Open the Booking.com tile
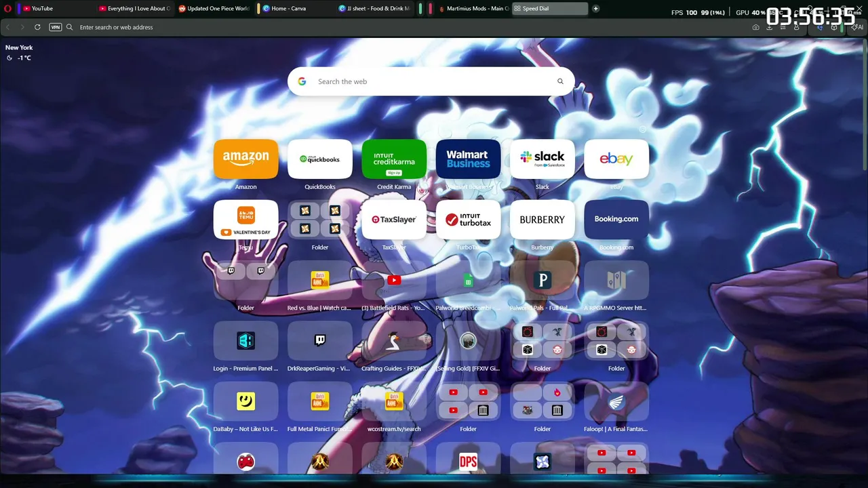868x488 pixels. [616, 220]
